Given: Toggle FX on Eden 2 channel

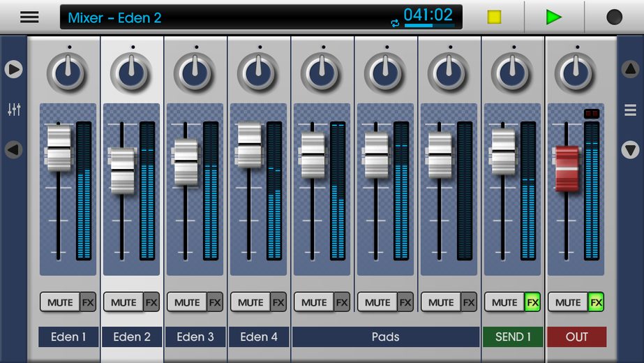Looking at the screenshot, I should tap(151, 302).
